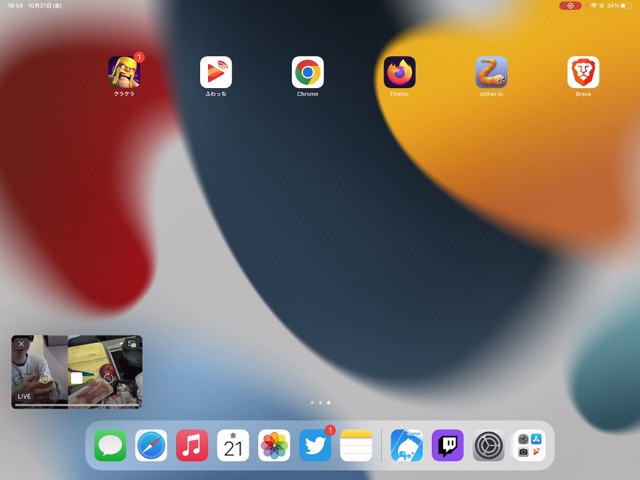Open the Chrome browser
The height and width of the screenshot is (480, 640).
click(308, 72)
